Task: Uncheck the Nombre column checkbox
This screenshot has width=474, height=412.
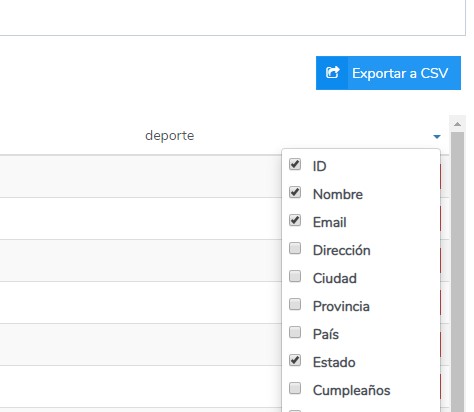Action: pyautogui.click(x=295, y=192)
